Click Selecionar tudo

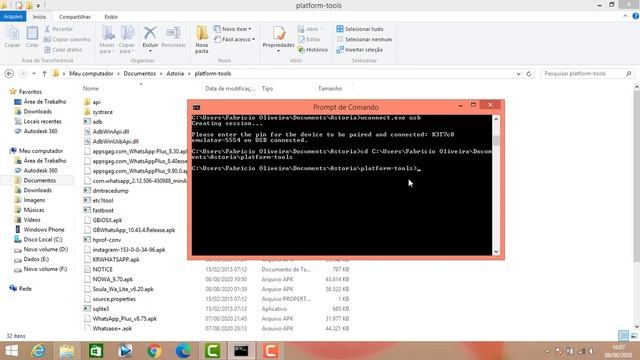(360, 29)
